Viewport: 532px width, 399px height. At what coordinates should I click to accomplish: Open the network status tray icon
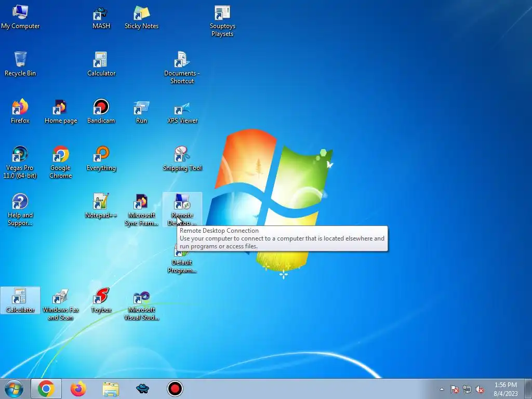tap(467, 389)
